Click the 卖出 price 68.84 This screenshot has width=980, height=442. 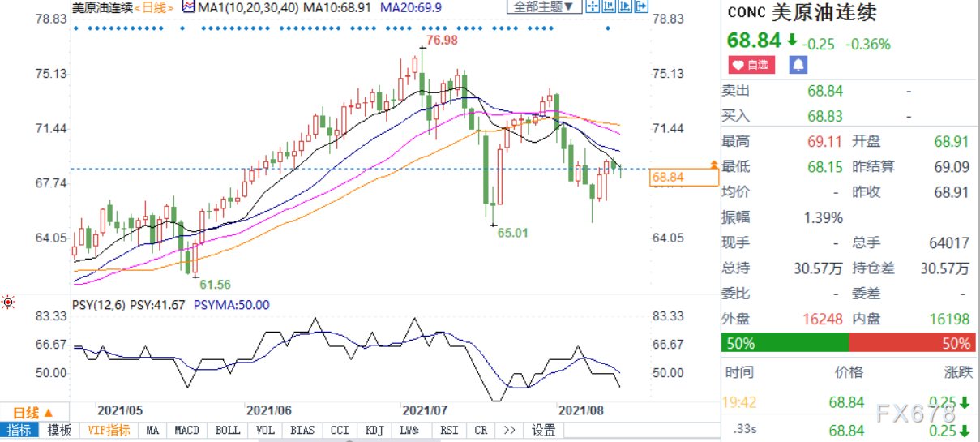825,91
